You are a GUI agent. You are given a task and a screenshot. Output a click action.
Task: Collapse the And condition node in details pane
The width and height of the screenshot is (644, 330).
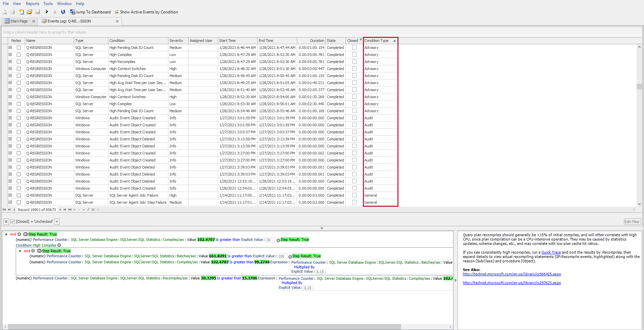[x=5, y=234]
